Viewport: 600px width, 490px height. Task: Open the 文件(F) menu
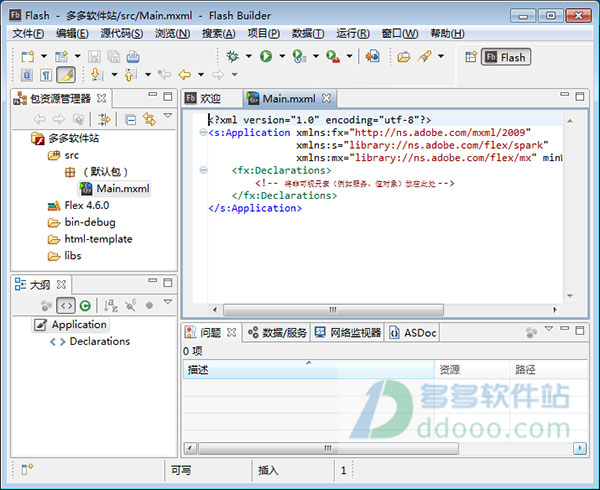coord(28,34)
